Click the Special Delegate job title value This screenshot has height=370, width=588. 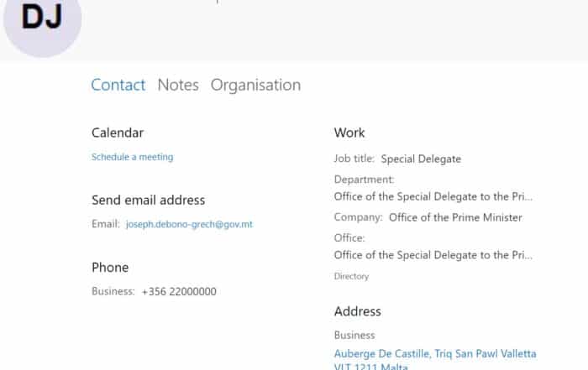tap(421, 159)
